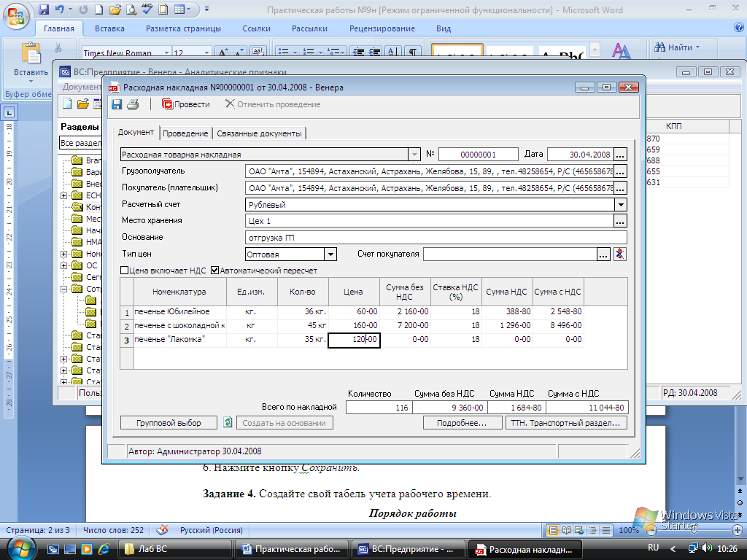Click the Групповой выбор button

pyautogui.click(x=169, y=422)
